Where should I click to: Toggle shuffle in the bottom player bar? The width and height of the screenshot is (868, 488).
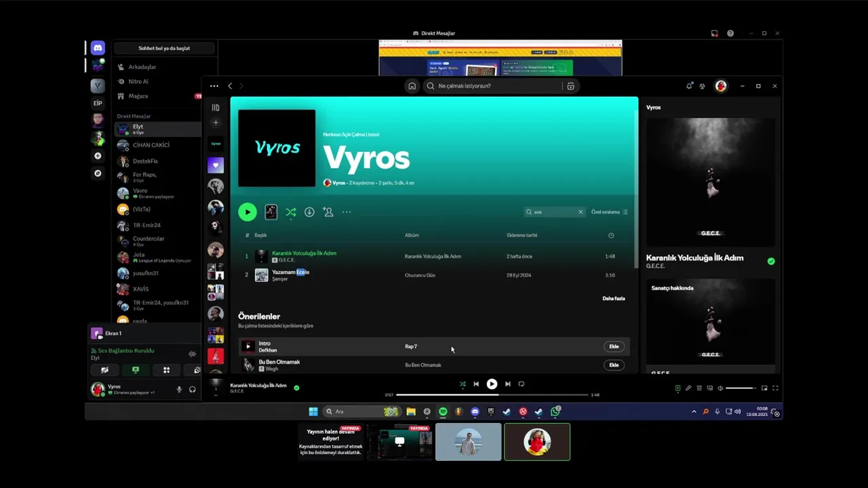[x=462, y=384]
